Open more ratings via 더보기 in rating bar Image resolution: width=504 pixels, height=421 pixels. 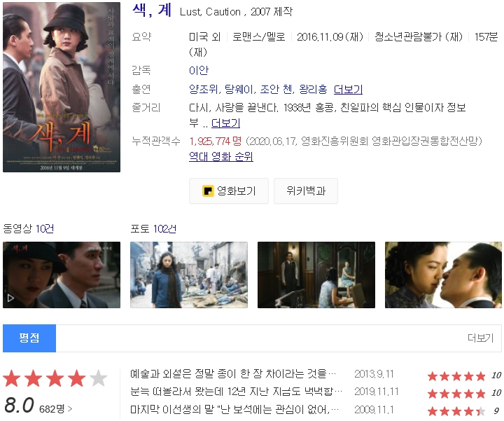[x=480, y=338]
